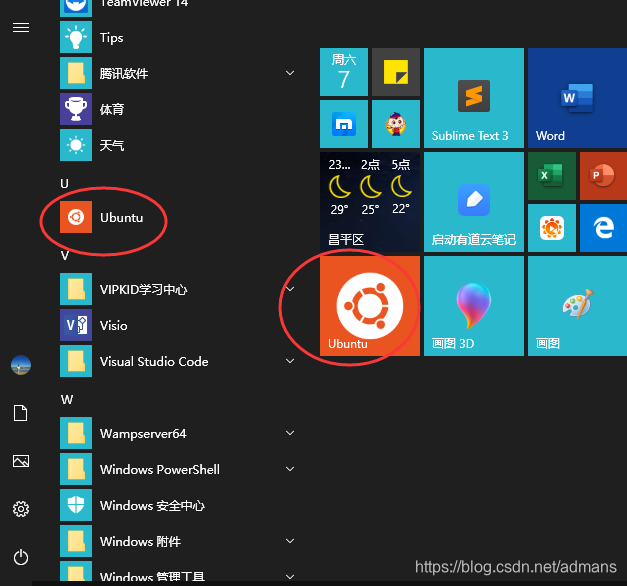The image size is (627, 586).
Task: Expand the Windows 管理工具 chevron
Action: (x=290, y=577)
